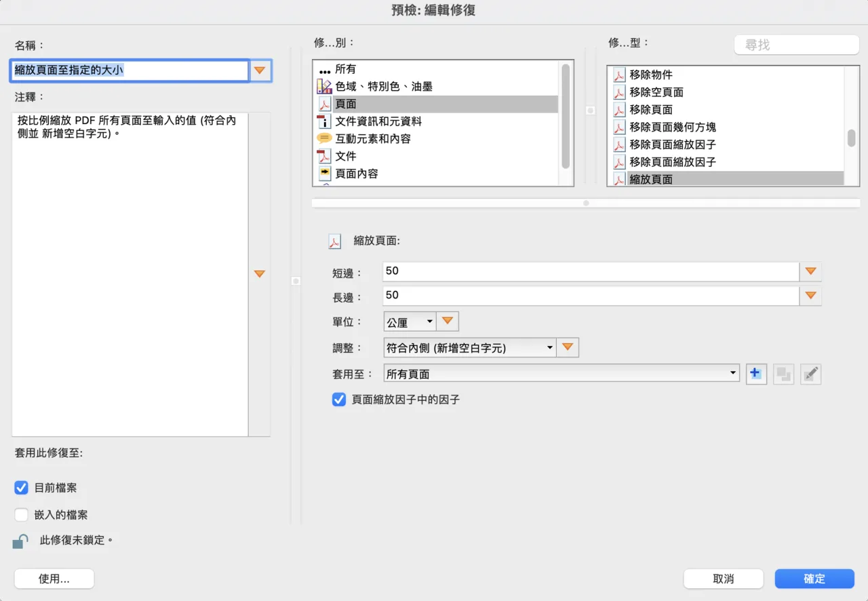Click the PDF icon next to 移除空頁面
Viewport: 868px width, 601px height.
(x=619, y=92)
